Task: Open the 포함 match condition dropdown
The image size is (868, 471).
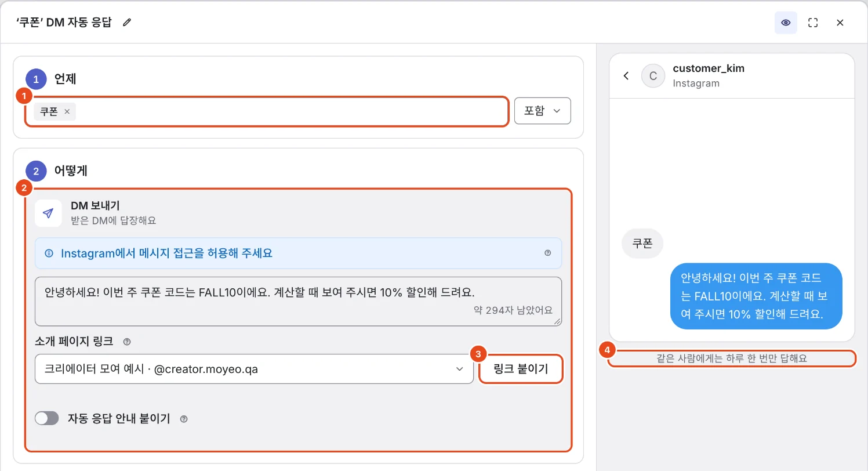Action: click(x=542, y=111)
